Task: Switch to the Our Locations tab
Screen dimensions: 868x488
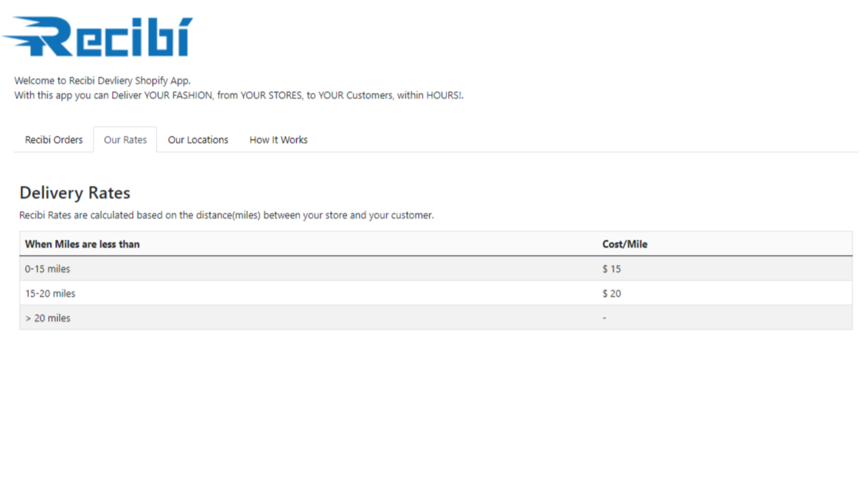Action: click(x=198, y=140)
